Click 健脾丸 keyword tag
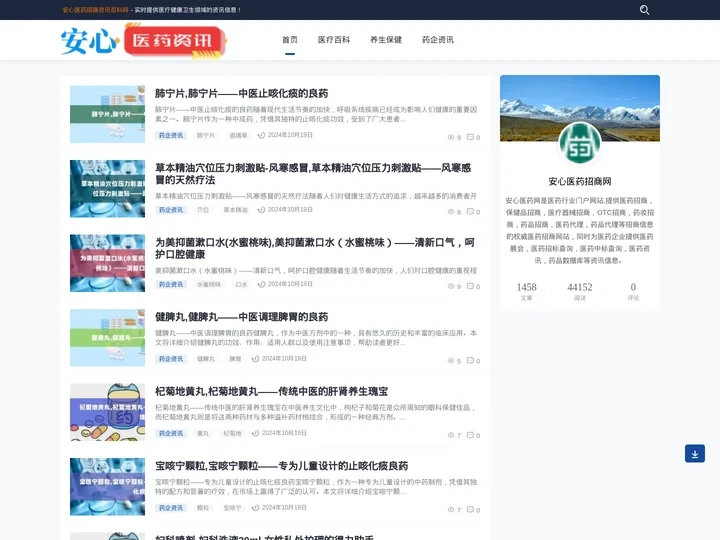 206,359
